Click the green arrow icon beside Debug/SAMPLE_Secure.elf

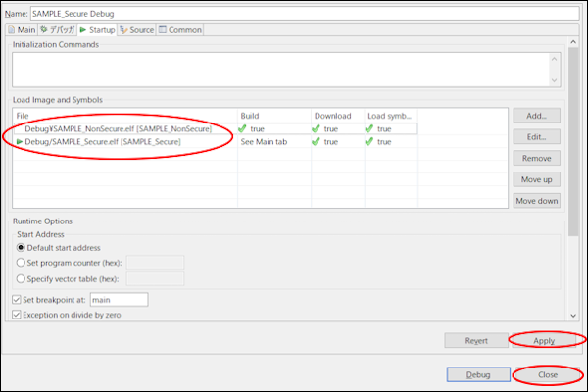coord(20,142)
